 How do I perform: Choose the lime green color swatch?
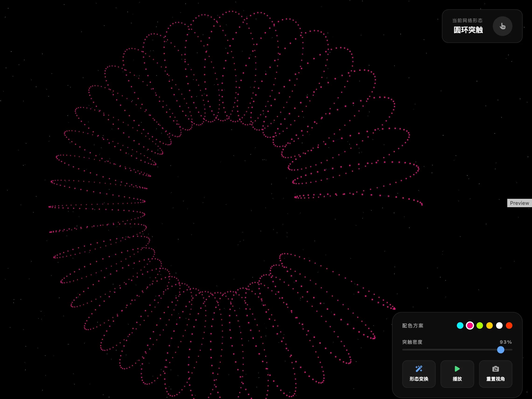click(479, 325)
